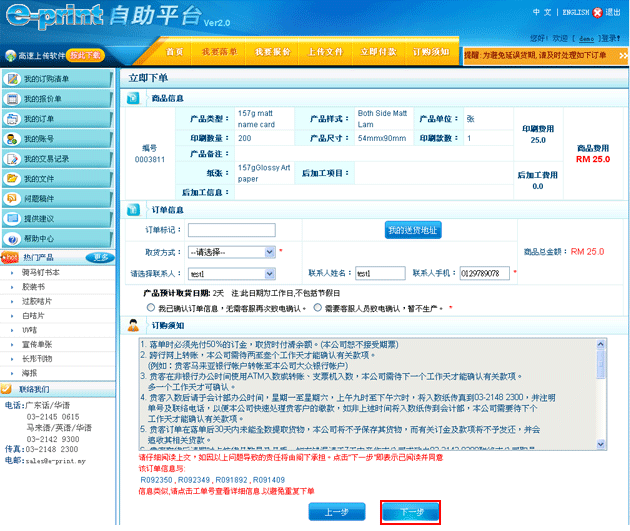Viewport: 630px width, 531px height.
Task: Open the 请选择联系人 dropdown
Action: click(229, 273)
